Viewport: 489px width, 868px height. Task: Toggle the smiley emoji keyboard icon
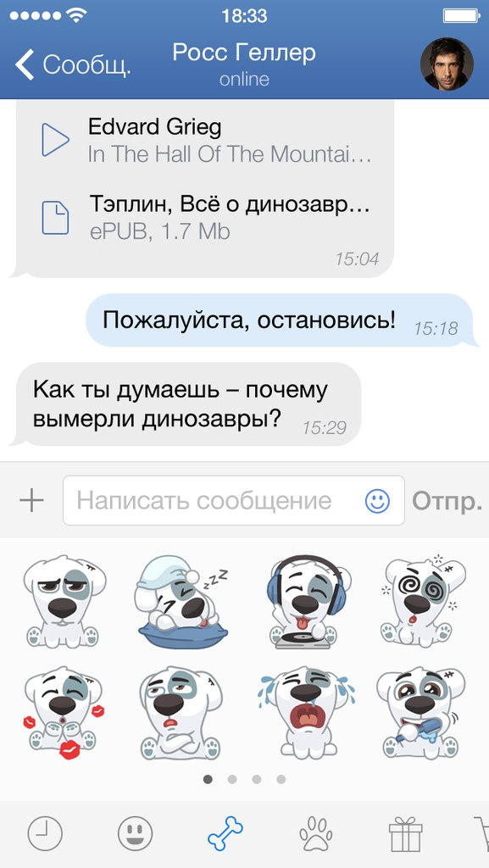[377, 501]
